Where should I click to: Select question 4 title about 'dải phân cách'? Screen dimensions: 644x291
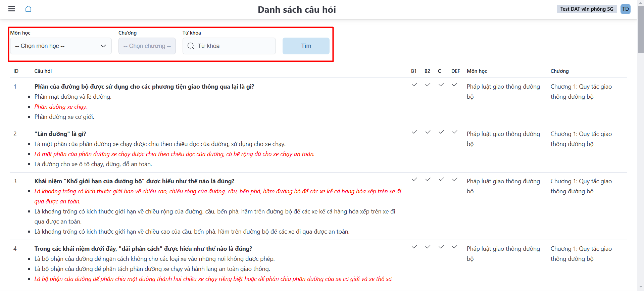(143, 249)
